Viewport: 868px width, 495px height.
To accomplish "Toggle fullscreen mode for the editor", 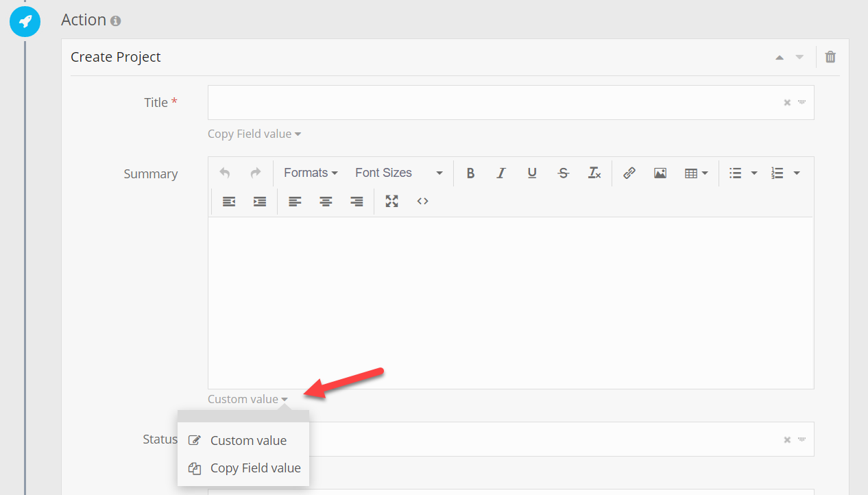I will 391,202.
